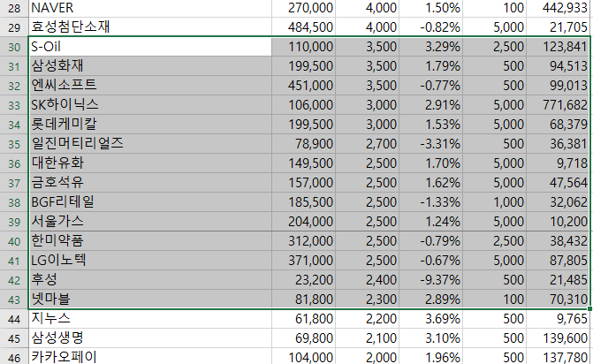
Task: Click the price cell 23,200
Action: click(x=303, y=280)
